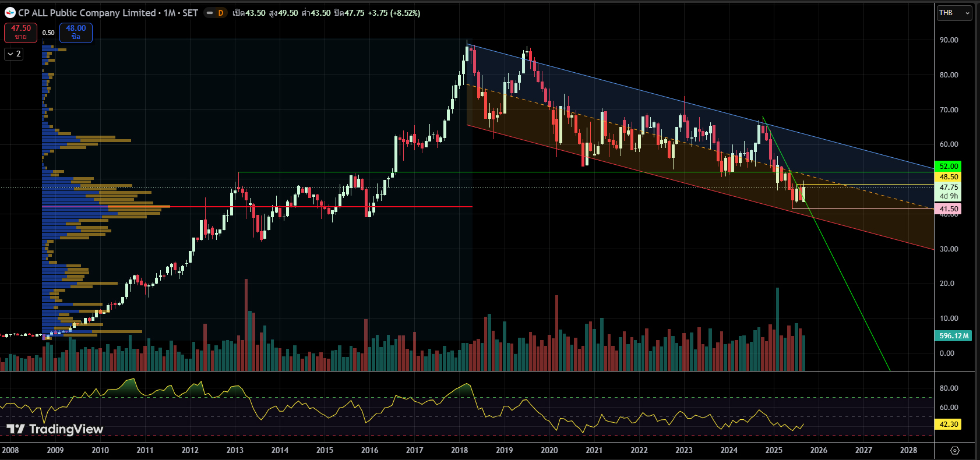Collapse the indicator legend chevron showing 2
This screenshot has width=980, height=460.
[13, 54]
